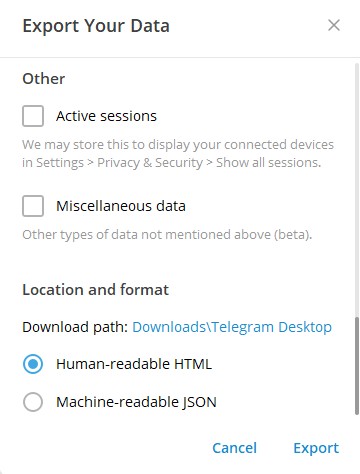Viewport: 360px width, 474px height.
Task: Click the Human-readable HTML label text
Action: (x=134, y=364)
